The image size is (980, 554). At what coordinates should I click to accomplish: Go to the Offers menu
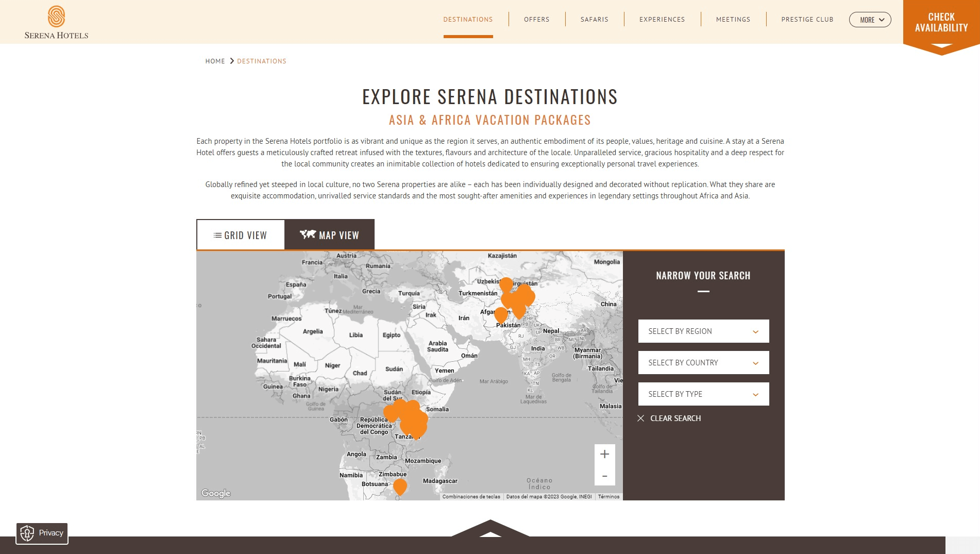pos(536,20)
